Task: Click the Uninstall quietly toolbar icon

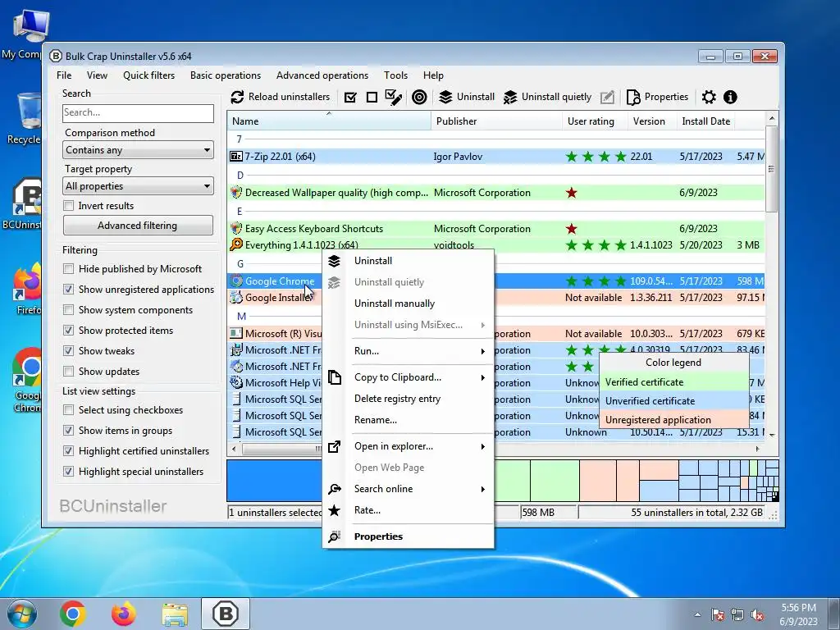Action: tap(510, 97)
